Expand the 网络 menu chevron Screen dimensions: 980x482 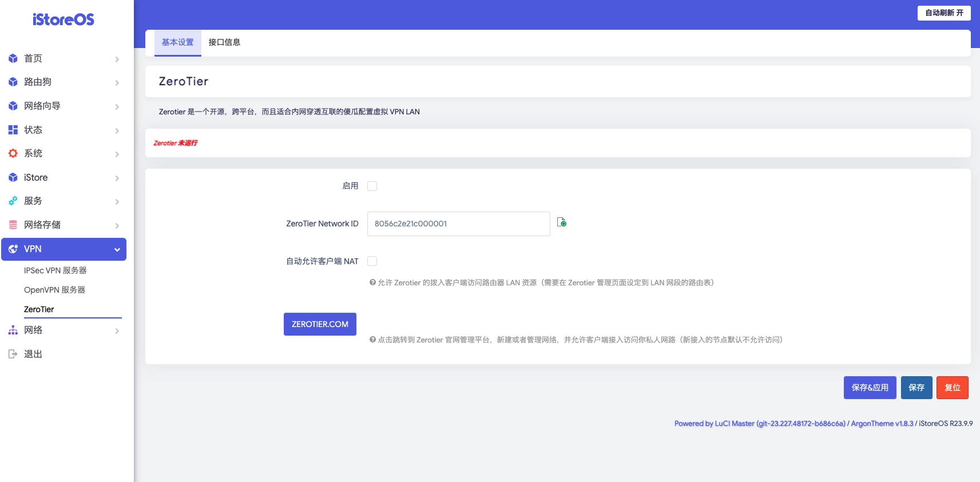(117, 330)
